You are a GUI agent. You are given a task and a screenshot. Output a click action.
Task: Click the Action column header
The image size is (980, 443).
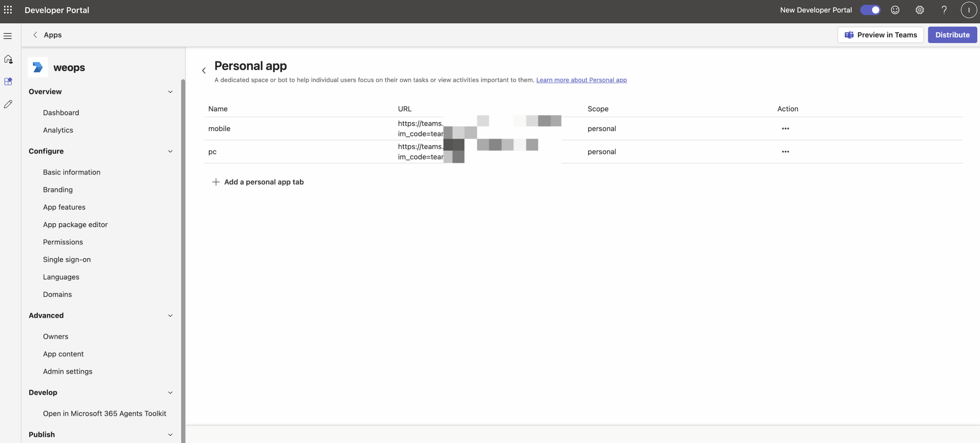(x=788, y=109)
